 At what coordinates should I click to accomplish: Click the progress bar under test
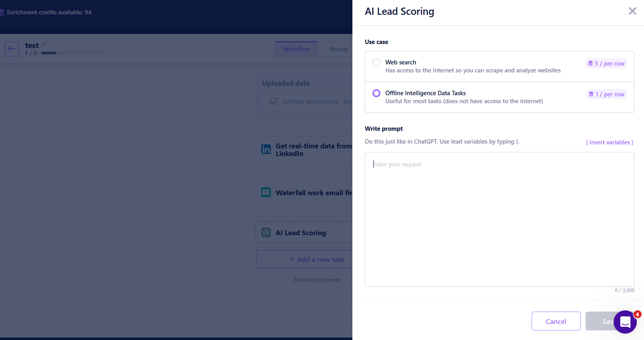click(x=72, y=53)
